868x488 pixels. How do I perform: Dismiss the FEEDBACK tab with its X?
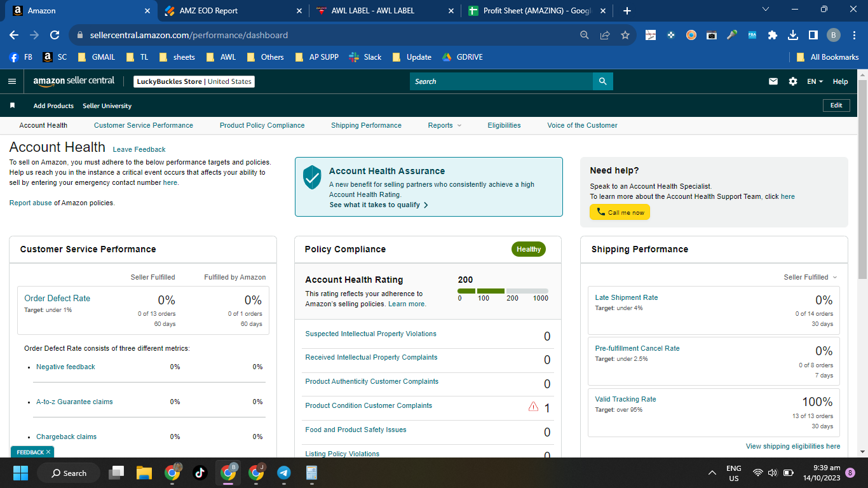click(x=48, y=452)
